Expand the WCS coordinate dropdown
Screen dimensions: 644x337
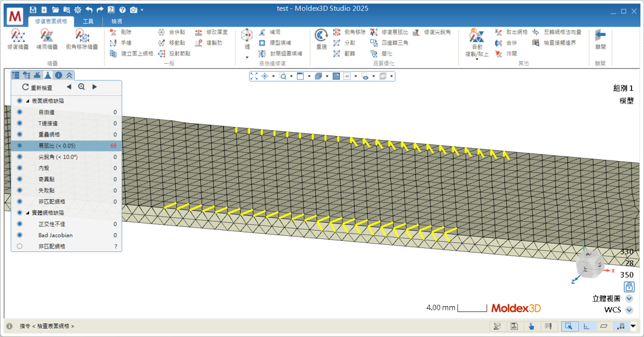click(629, 310)
